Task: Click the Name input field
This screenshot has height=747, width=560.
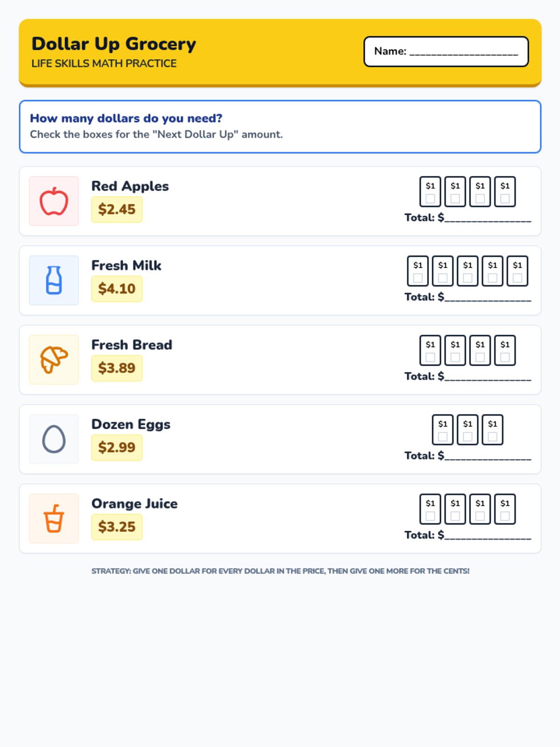Action: click(x=446, y=51)
